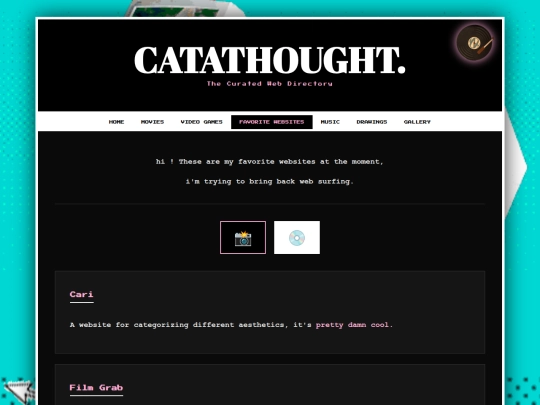The width and height of the screenshot is (540, 405).
Task: Open the Drawings page
Action: click(x=372, y=122)
